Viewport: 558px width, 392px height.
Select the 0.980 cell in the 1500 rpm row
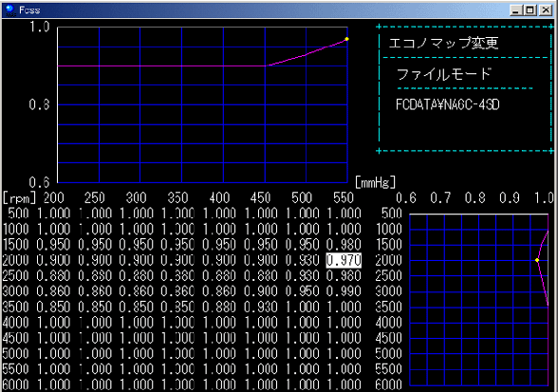[x=344, y=245]
